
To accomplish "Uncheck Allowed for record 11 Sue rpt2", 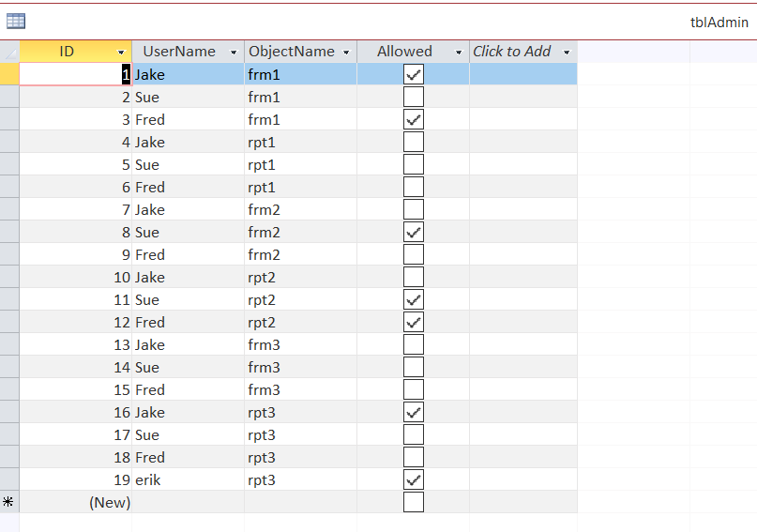I will [414, 300].
